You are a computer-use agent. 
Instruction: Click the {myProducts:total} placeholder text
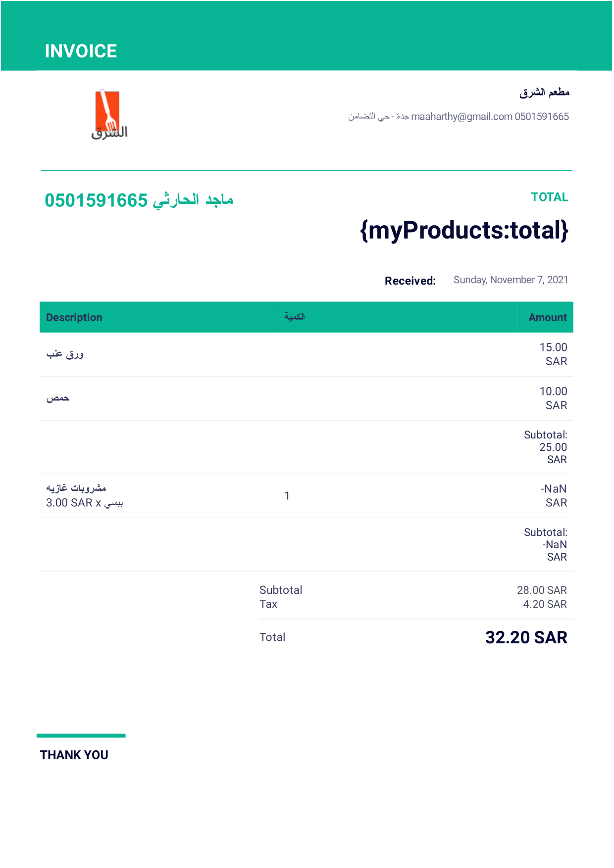tap(464, 231)
